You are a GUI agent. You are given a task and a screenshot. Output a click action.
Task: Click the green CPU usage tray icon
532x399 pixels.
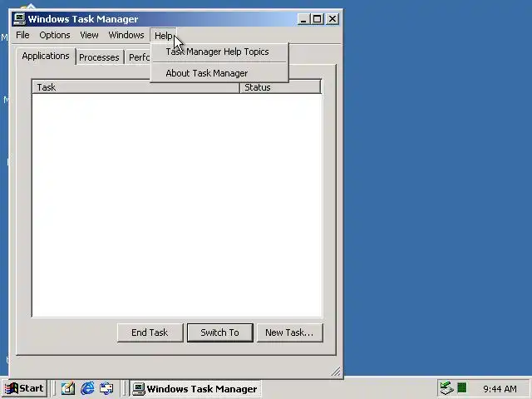click(462, 387)
